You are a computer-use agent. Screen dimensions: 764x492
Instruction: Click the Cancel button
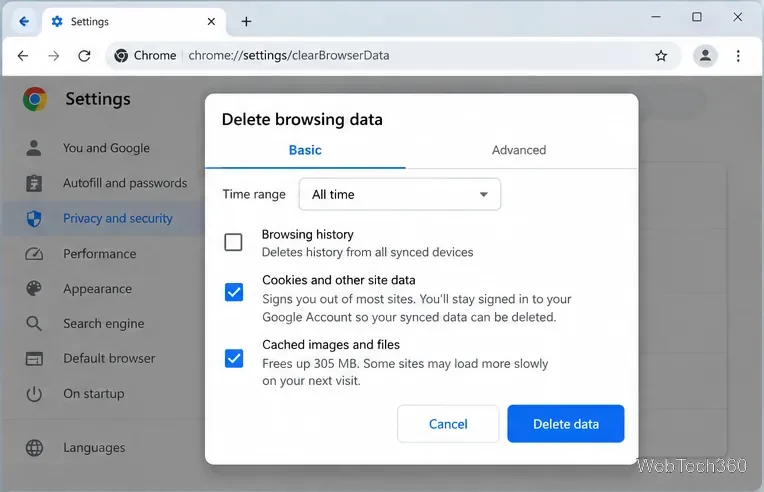[x=448, y=424]
